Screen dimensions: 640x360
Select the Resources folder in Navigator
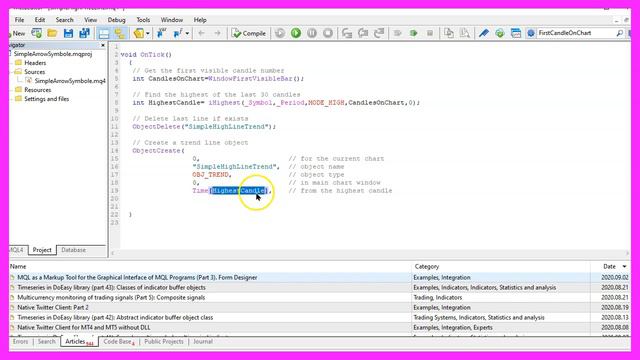(x=38, y=90)
